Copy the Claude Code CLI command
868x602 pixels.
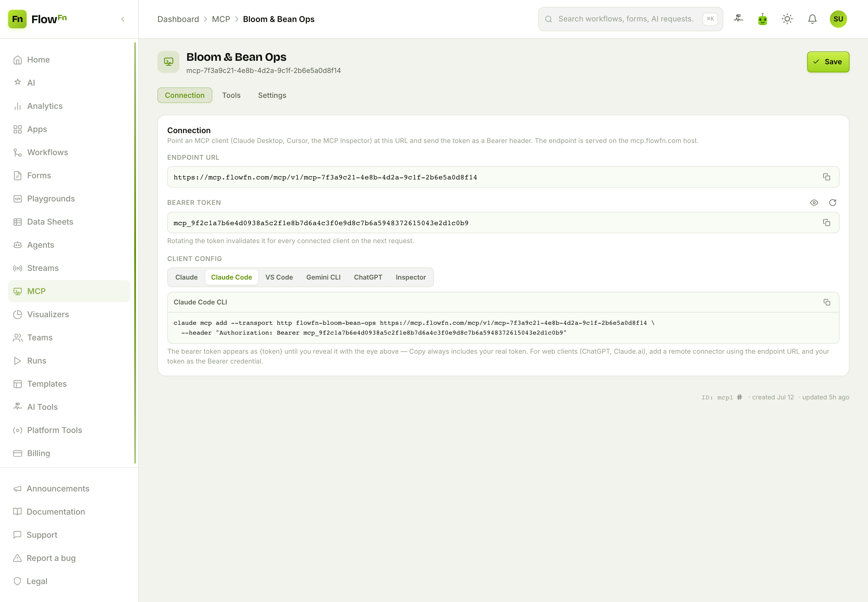pos(827,302)
